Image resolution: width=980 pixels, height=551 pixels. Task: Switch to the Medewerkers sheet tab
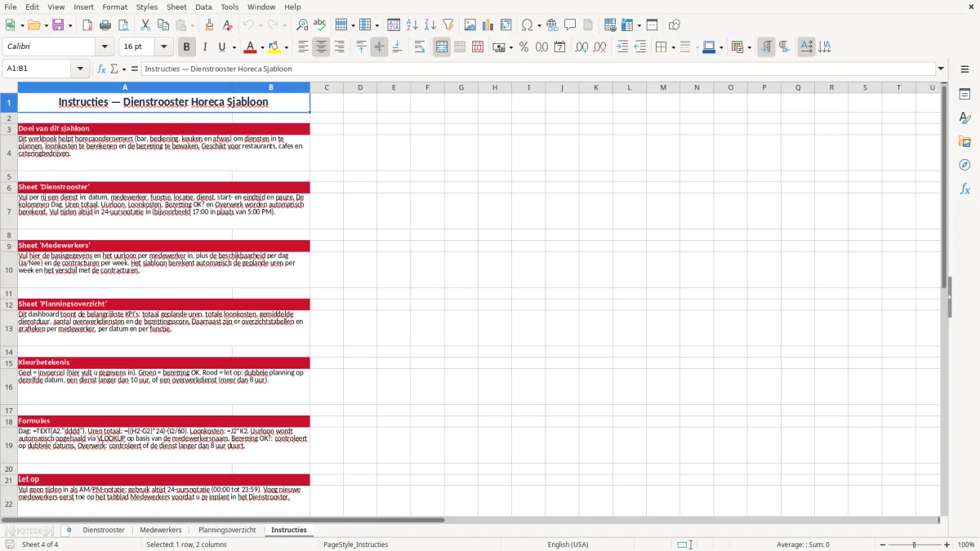[161, 530]
